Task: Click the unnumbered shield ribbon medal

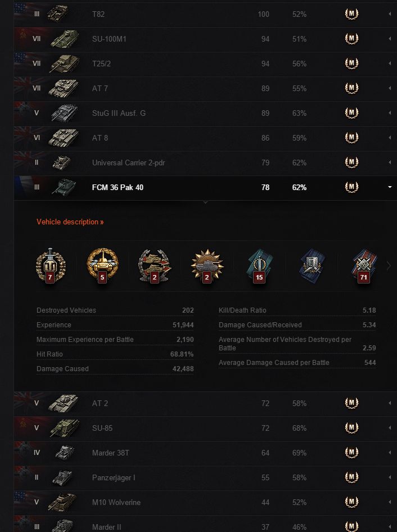Action: pyautogui.click(x=312, y=265)
